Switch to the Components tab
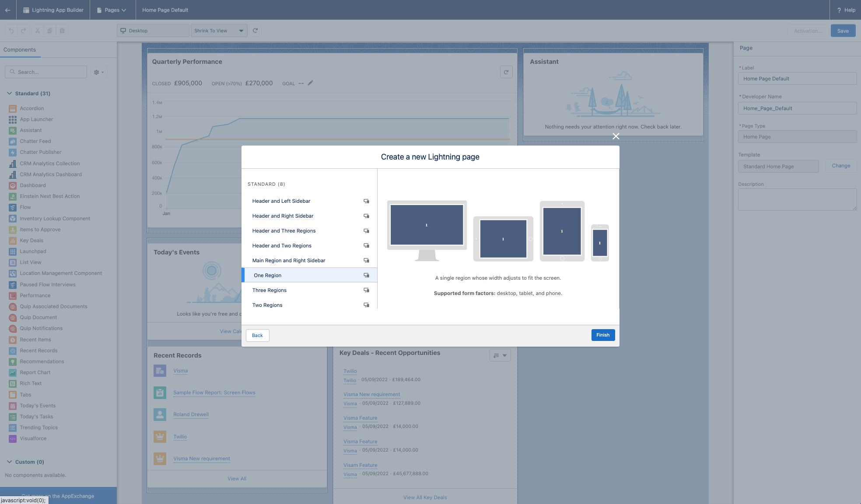 point(20,49)
